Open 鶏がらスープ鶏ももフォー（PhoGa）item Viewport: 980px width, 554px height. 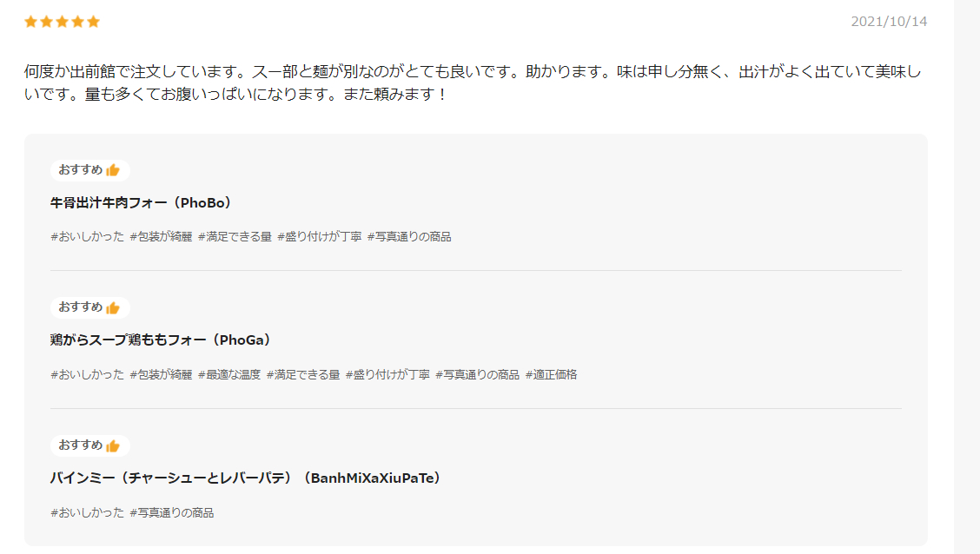click(x=162, y=340)
